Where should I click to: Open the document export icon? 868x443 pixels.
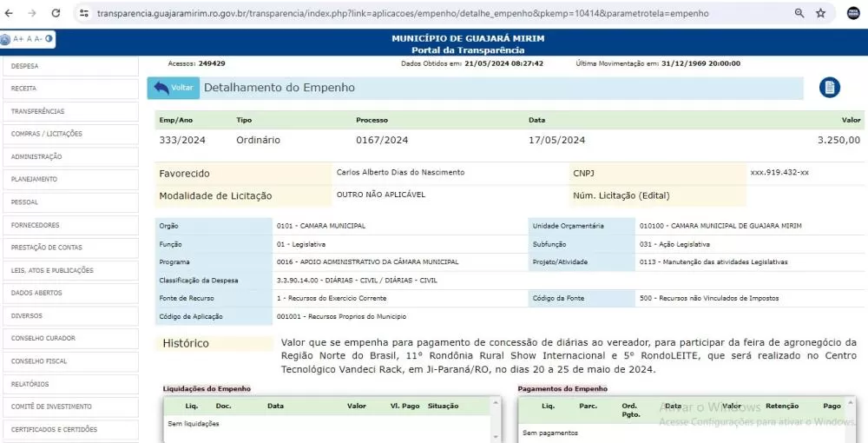point(829,88)
